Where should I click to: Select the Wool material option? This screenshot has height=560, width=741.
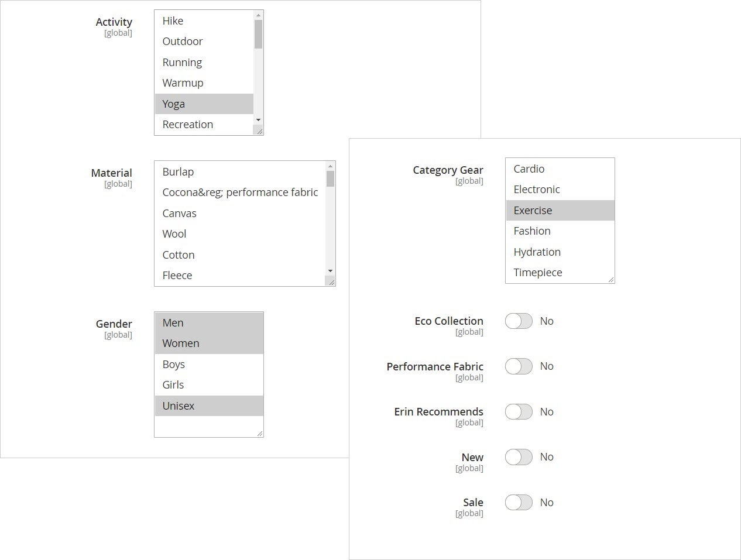pos(174,233)
